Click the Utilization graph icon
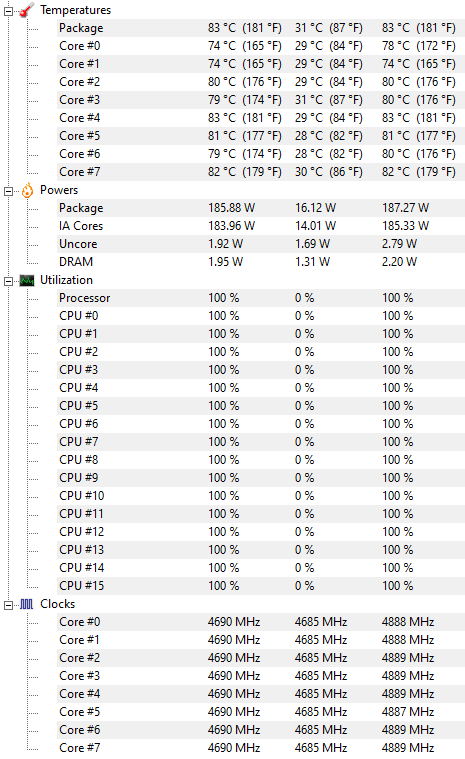 27,280
